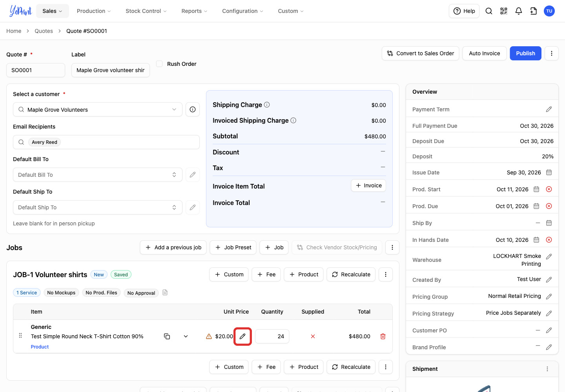
Task: Click the drag handle of the Generic item row
Action: [20, 336]
